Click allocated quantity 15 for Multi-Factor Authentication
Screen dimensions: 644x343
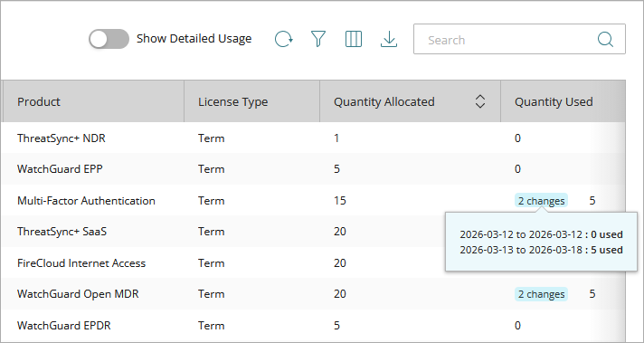tap(340, 200)
